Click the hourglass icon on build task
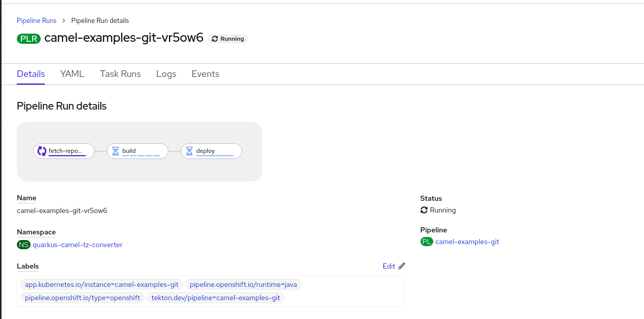The height and width of the screenshot is (319, 644). 116,151
